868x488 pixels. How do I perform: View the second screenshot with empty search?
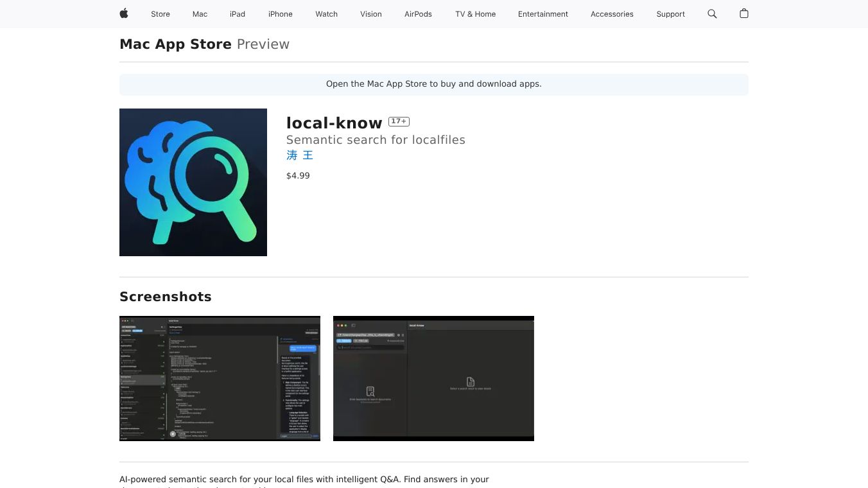[433, 378]
